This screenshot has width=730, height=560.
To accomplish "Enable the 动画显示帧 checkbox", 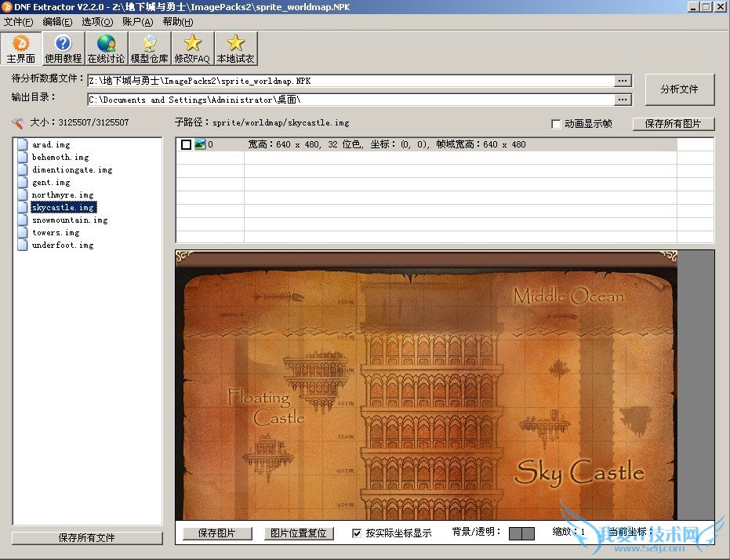I will coord(556,124).
